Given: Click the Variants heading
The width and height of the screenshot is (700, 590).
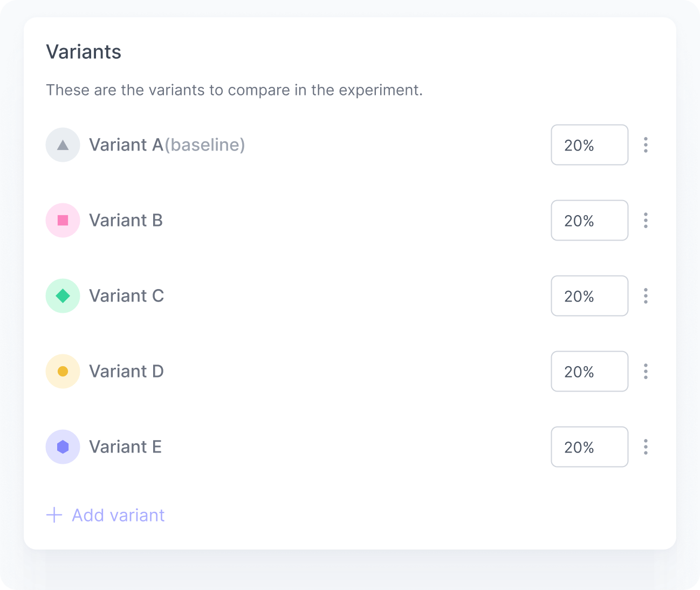Looking at the screenshot, I should [x=84, y=51].
